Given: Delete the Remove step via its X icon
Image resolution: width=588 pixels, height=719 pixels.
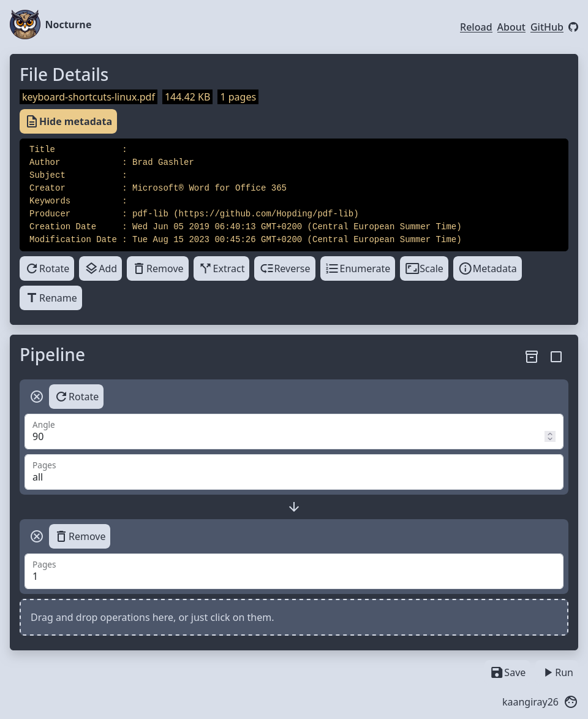Looking at the screenshot, I should click(37, 536).
